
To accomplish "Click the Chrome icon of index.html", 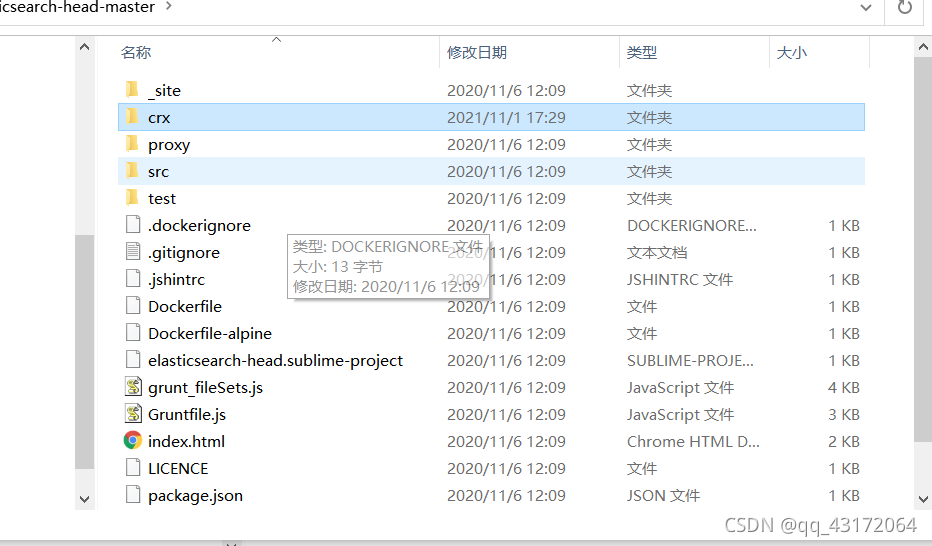I will (x=133, y=441).
